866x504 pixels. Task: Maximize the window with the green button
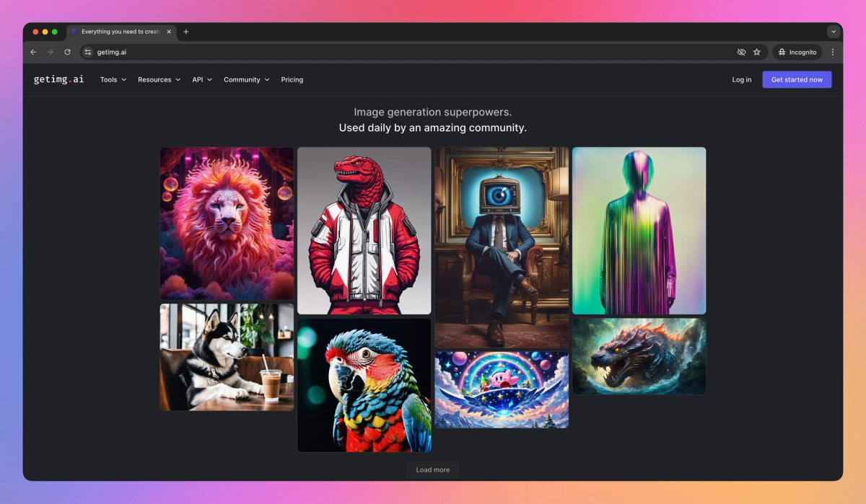tap(55, 32)
